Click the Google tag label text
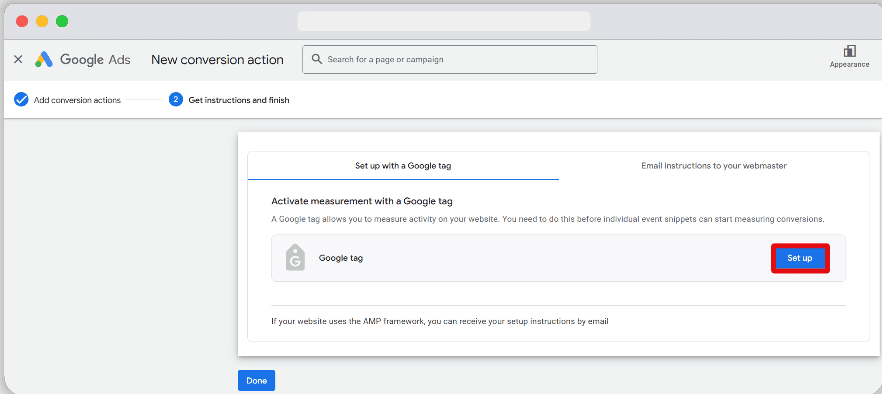Image resolution: width=882 pixels, height=394 pixels. (341, 258)
